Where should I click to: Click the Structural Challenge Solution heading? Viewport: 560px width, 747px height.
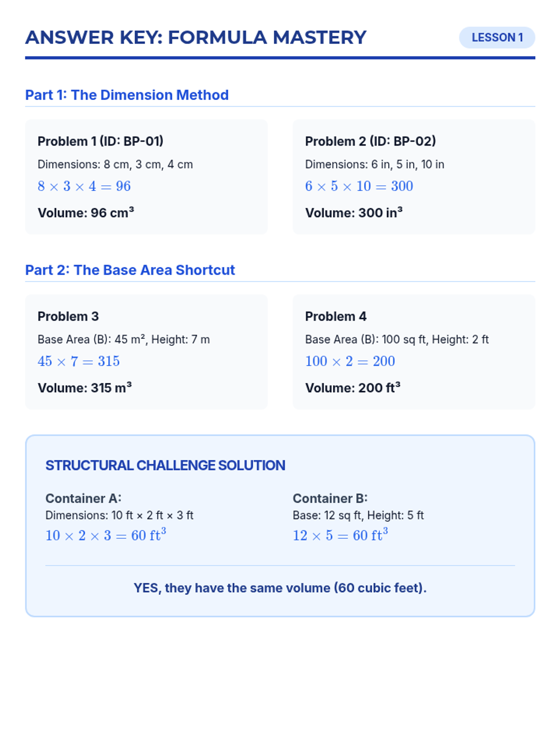(x=165, y=465)
